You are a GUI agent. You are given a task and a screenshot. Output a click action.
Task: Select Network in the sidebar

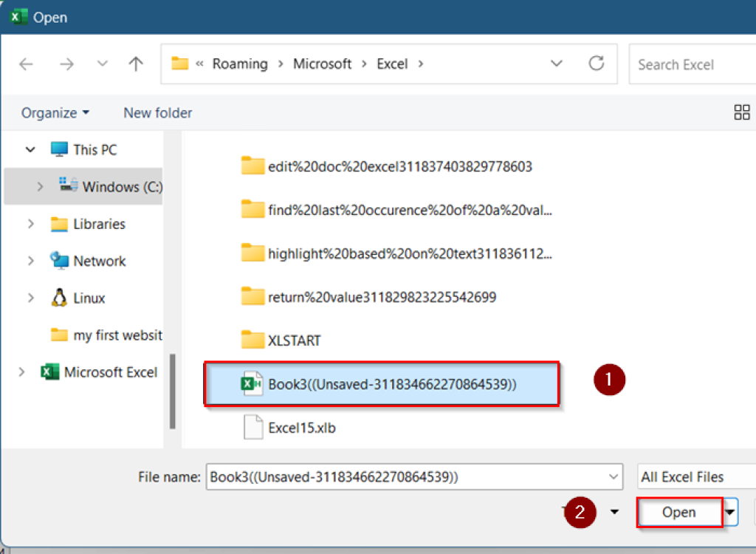(x=96, y=261)
